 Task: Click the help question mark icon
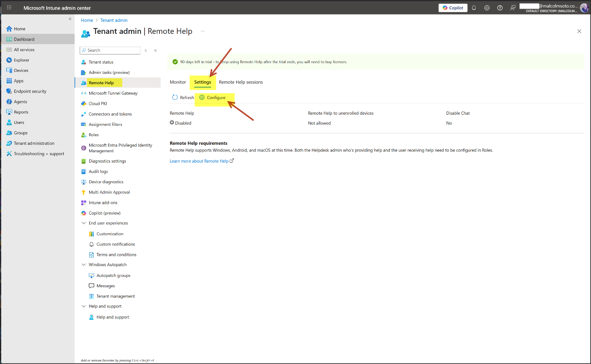coord(500,8)
